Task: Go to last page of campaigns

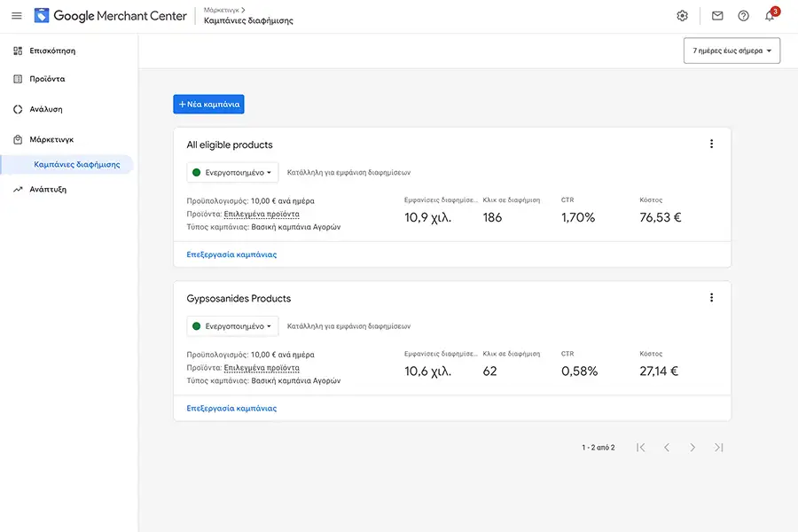Action: tap(718, 448)
